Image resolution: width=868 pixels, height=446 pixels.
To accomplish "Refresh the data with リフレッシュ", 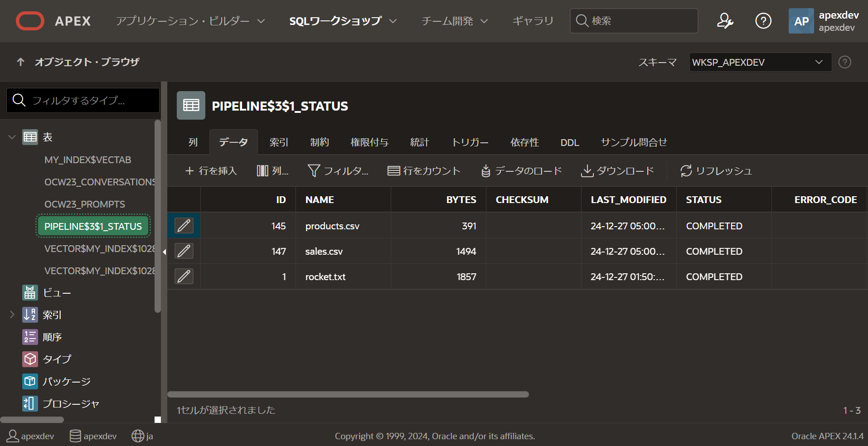I will [x=716, y=171].
